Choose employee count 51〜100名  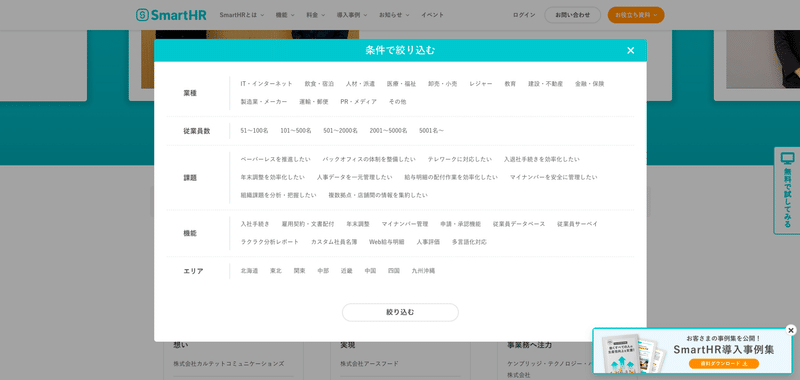[x=254, y=131]
